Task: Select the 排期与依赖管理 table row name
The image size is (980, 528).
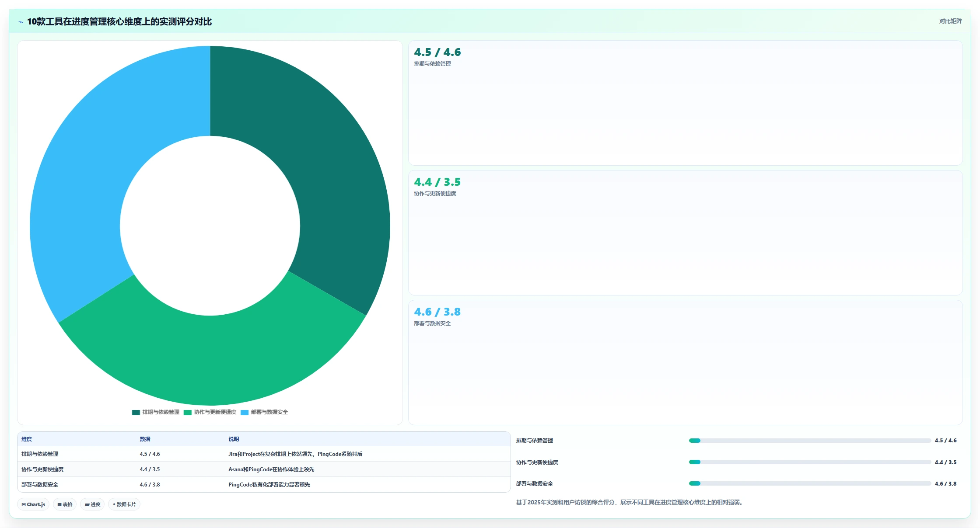Action: tap(40, 454)
